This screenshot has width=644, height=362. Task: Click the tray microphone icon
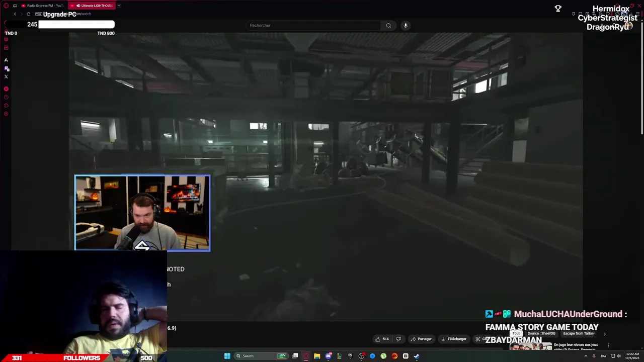[x=594, y=356]
